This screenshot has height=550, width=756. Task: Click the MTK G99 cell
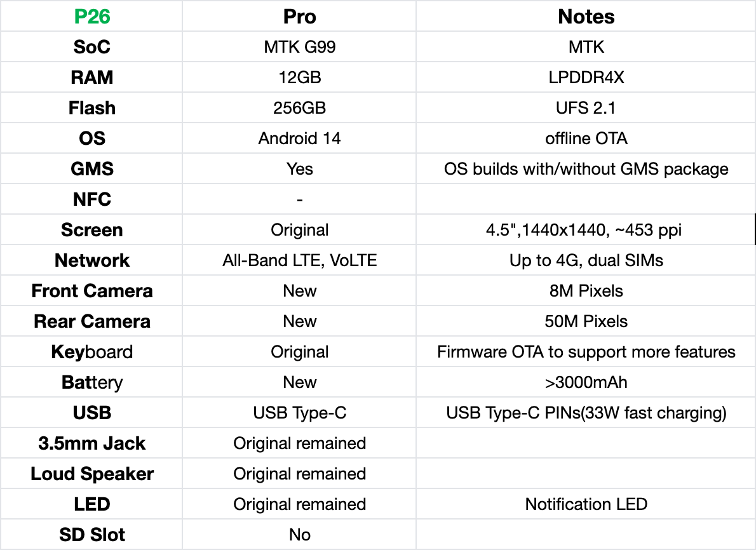299,47
